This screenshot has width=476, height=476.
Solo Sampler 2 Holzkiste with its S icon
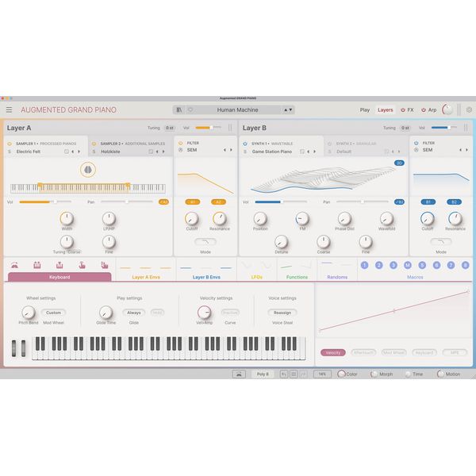94,152
